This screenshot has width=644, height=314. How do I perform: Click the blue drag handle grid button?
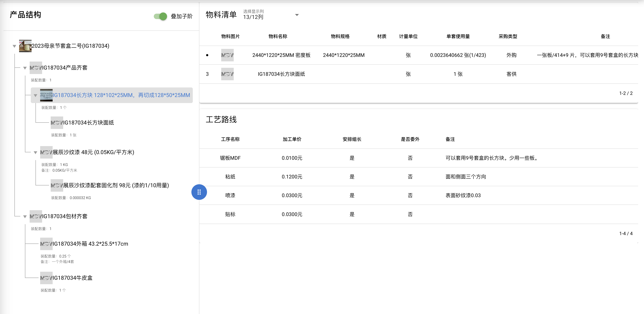pos(199,192)
